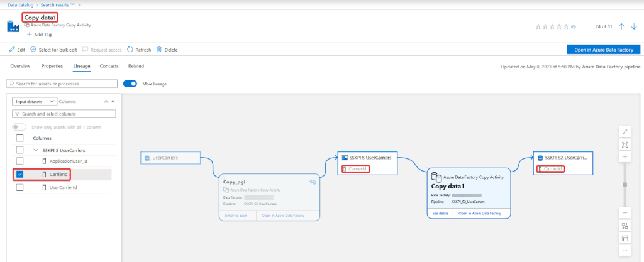
Task: Click the Refresh icon in toolbar
Action: (130, 50)
